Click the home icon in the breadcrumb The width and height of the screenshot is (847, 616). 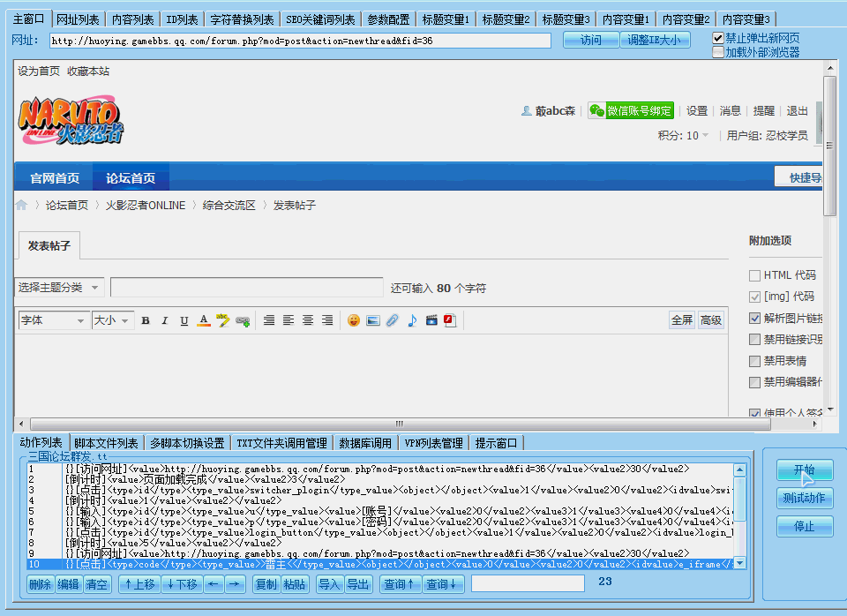click(21, 205)
